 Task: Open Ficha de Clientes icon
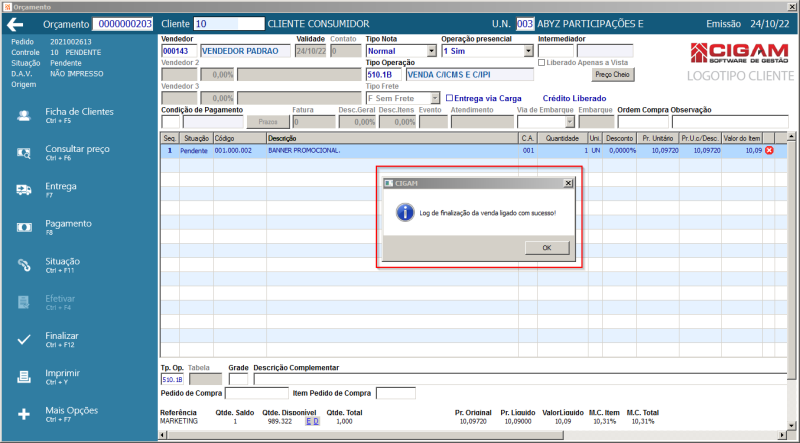pyautogui.click(x=23, y=115)
